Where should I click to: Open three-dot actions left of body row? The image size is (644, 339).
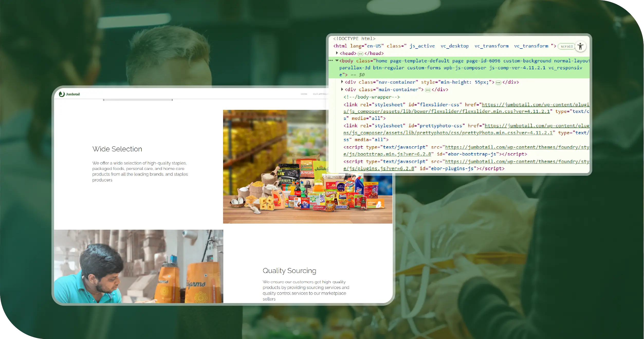pos(331,61)
